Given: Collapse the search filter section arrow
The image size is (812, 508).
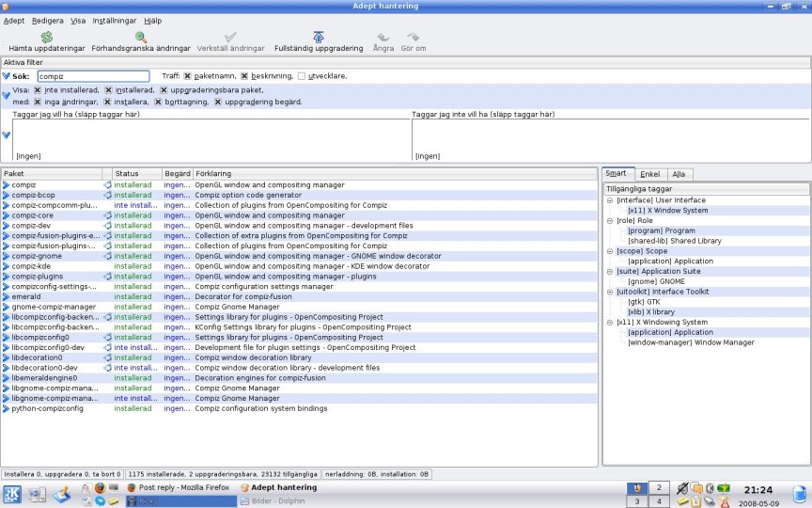Looking at the screenshot, I should [x=7, y=76].
